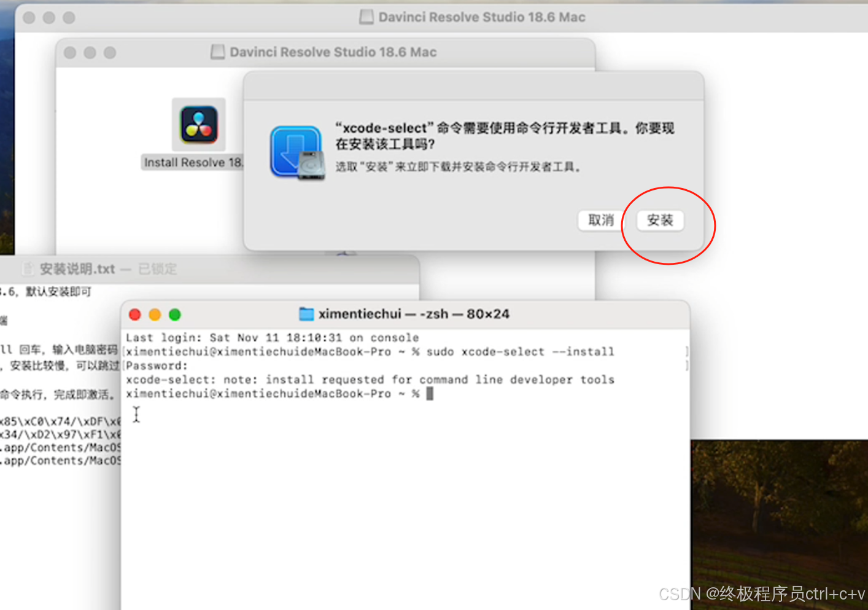The height and width of the screenshot is (610, 868).
Task: Click the '命令执行, 完成即激活' line in text document
Action: click(57, 394)
